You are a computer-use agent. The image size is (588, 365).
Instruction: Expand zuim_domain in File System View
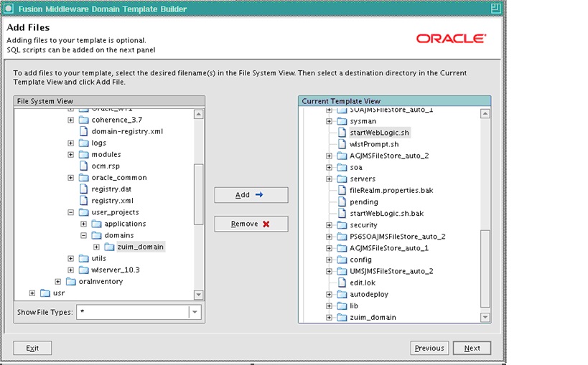tap(96, 247)
